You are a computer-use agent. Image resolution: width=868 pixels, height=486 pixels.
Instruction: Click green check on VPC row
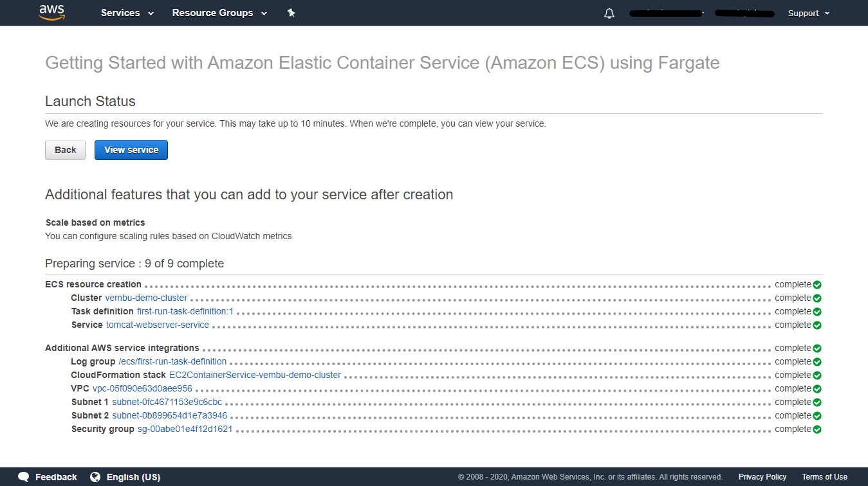[817, 389]
